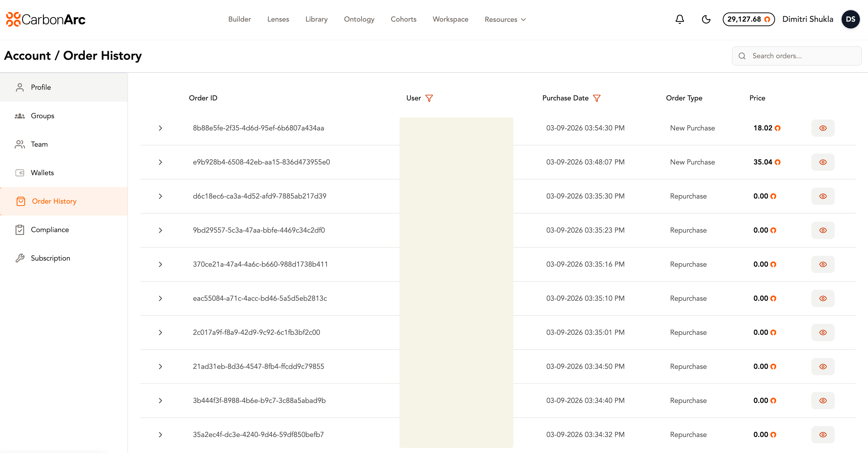
Task: Open Wallets from the sidebar
Action: 42,173
